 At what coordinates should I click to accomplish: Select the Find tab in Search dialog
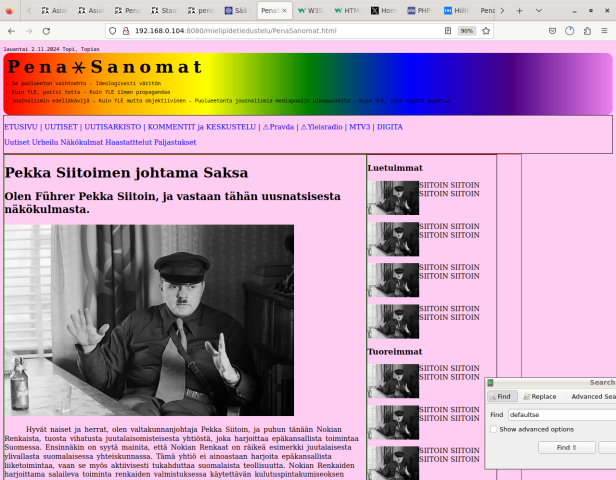(x=499, y=396)
